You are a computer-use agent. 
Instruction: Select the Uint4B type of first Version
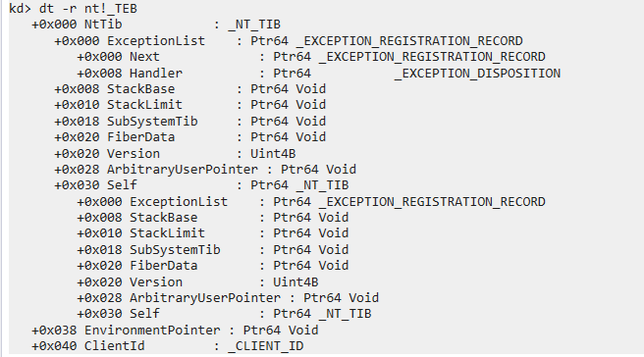click(x=273, y=154)
